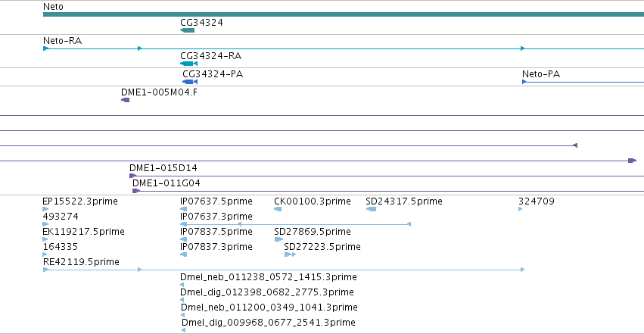Select the DME1-015D14 start arrow

coord(132,176)
